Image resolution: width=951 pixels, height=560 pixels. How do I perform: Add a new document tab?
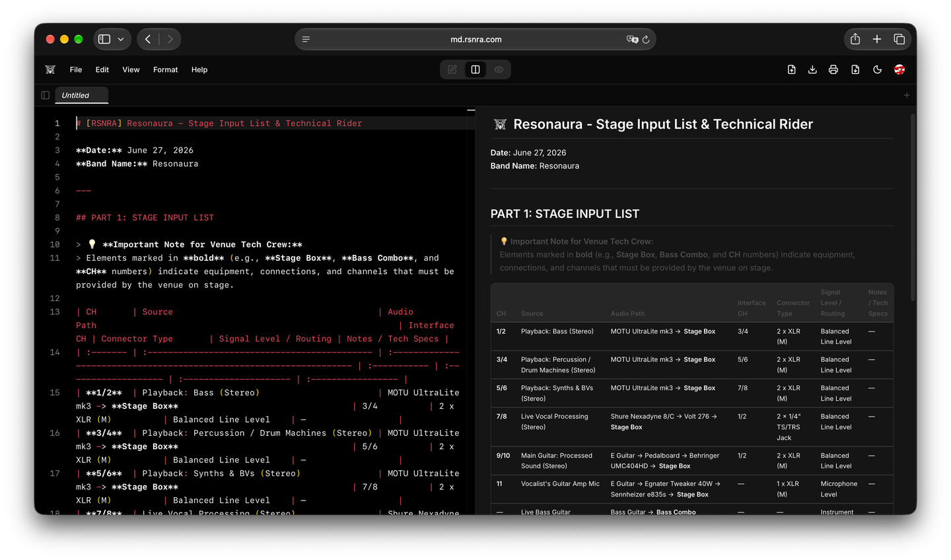coord(907,95)
